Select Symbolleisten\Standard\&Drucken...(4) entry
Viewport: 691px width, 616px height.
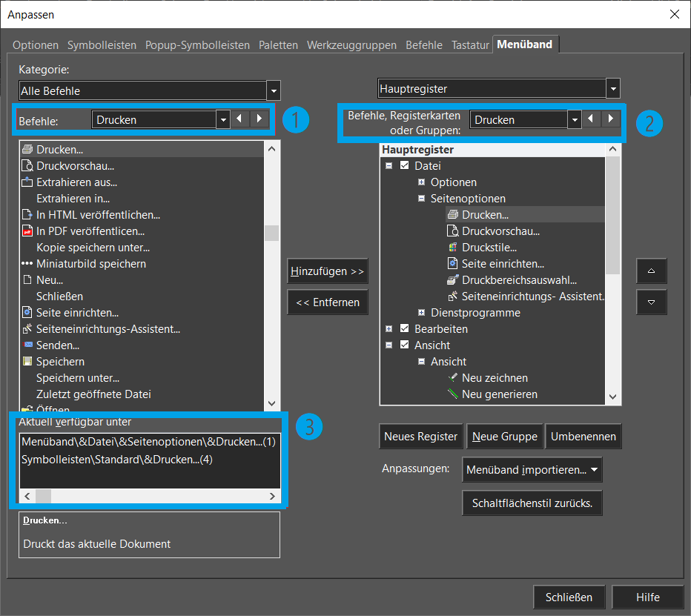click(117, 460)
